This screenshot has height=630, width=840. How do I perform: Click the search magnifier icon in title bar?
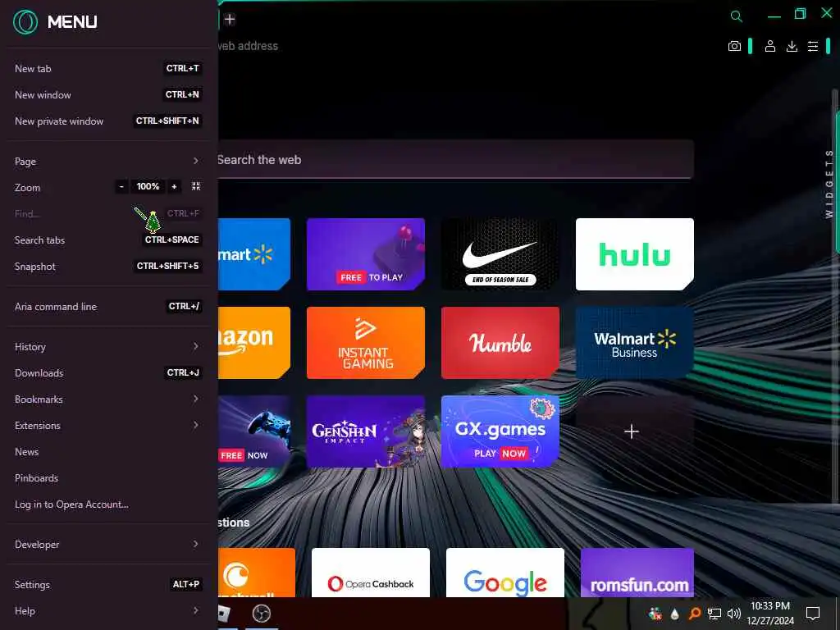[x=737, y=16]
